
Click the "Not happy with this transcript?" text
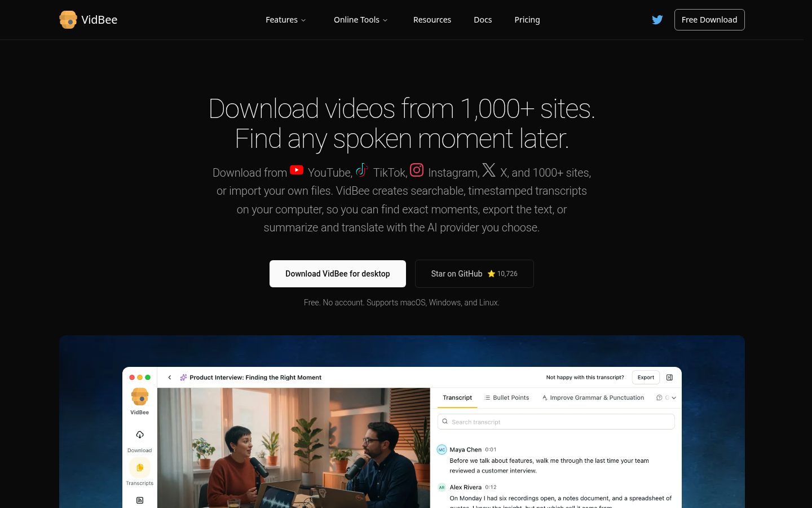point(585,378)
